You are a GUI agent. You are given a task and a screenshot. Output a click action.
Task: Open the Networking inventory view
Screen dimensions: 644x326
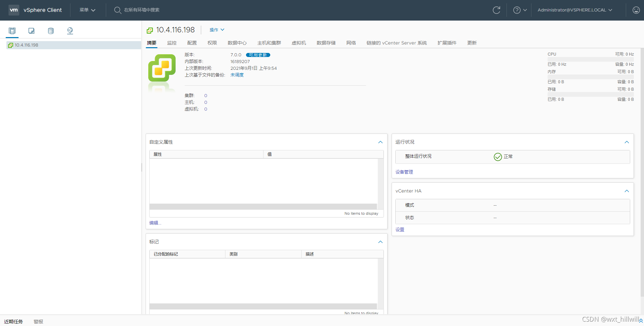click(x=70, y=31)
